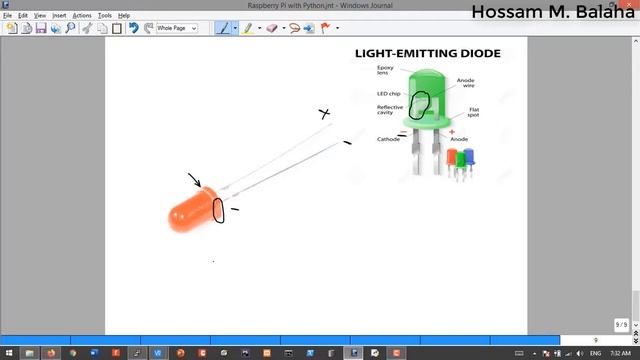Open the Actions menu

point(82,16)
